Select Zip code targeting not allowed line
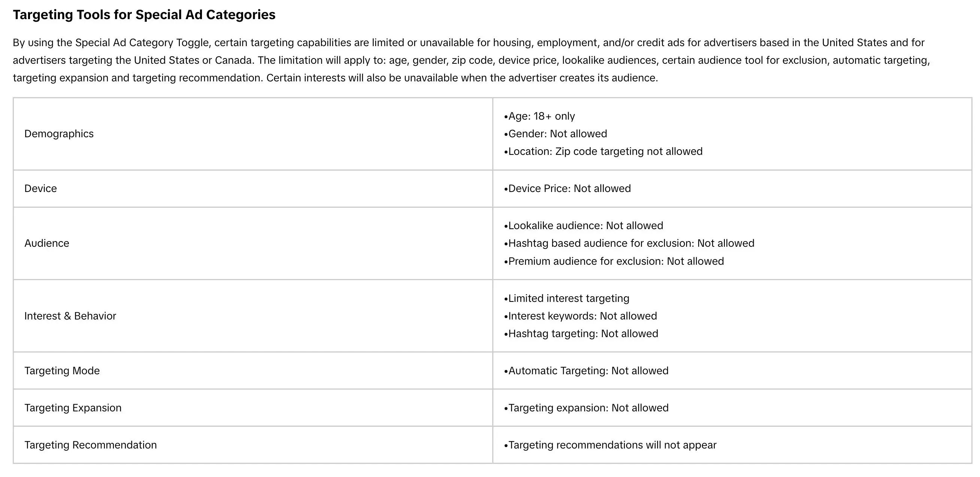The height and width of the screenshot is (477, 980). pos(604,151)
